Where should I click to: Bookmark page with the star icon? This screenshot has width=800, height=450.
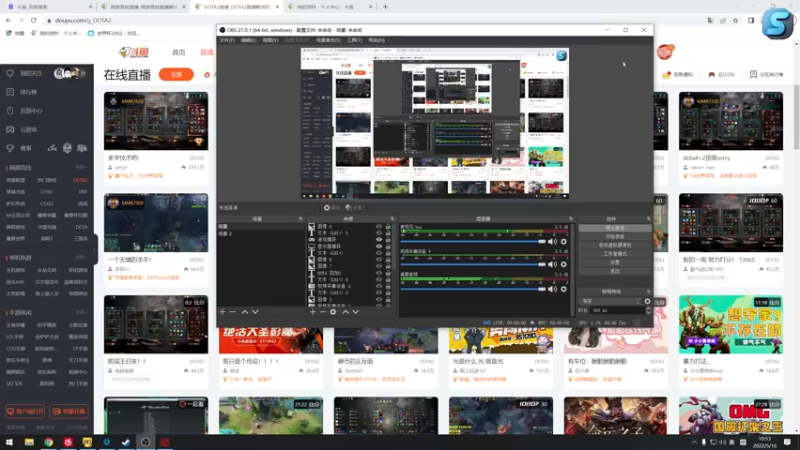[x=735, y=20]
